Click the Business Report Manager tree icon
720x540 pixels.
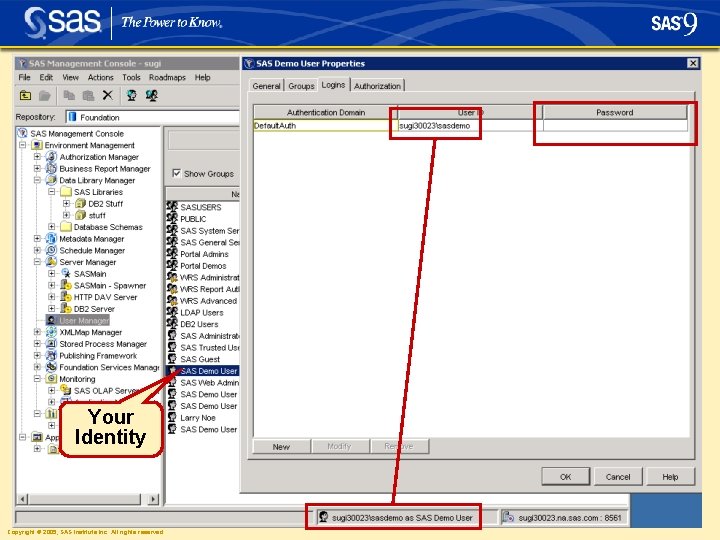(x=51, y=169)
